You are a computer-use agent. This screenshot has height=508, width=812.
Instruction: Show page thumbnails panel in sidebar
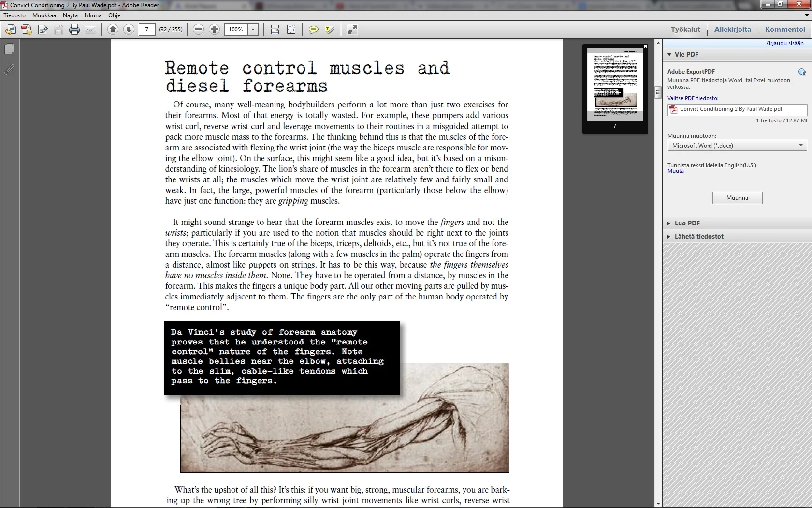9,49
